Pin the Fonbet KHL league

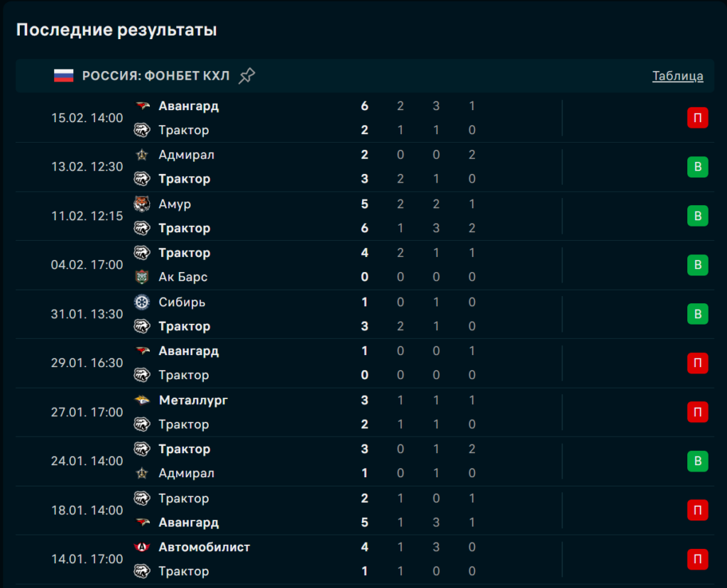coord(246,76)
